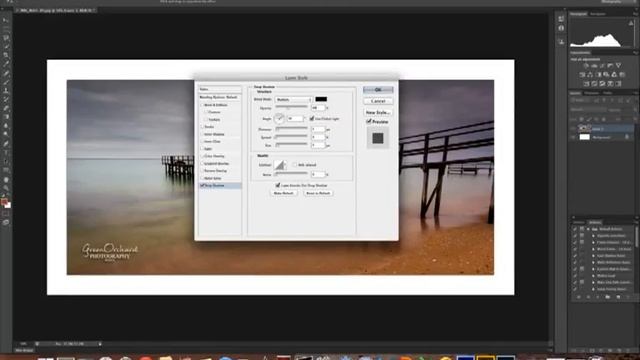Select the Crop tool

point(6,55)
